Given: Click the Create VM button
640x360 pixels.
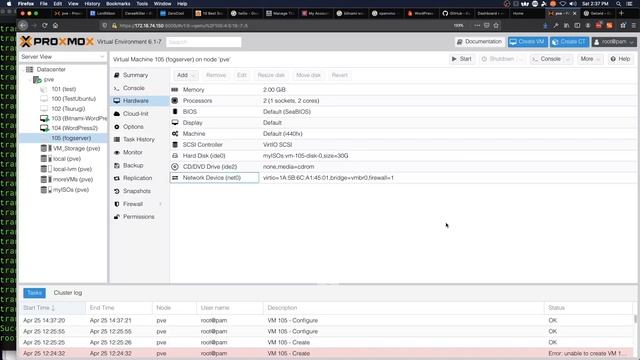Looking at the screenshot, I should pos(527,42).
